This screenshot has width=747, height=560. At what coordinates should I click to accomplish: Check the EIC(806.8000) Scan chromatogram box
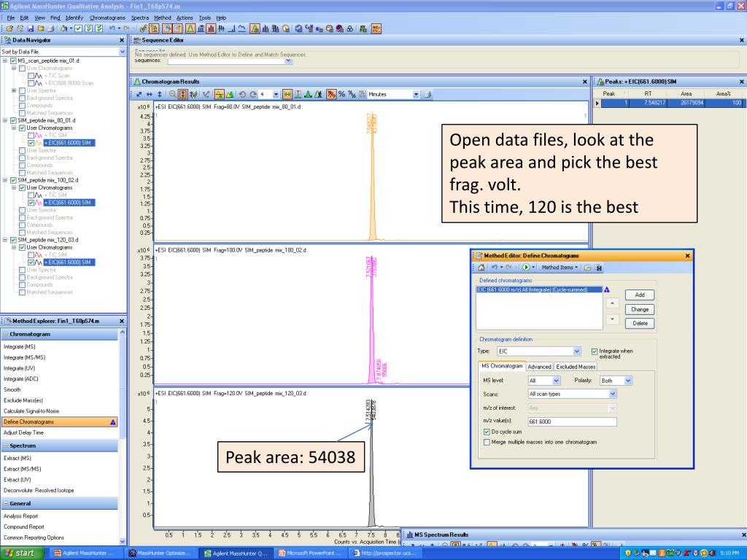point(31,83)
